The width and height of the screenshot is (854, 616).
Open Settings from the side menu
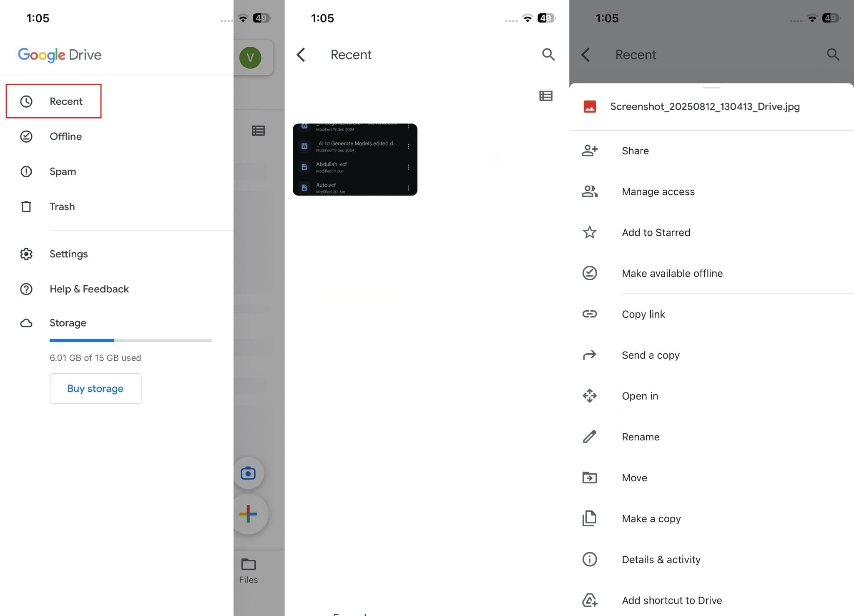pos(68,254)
